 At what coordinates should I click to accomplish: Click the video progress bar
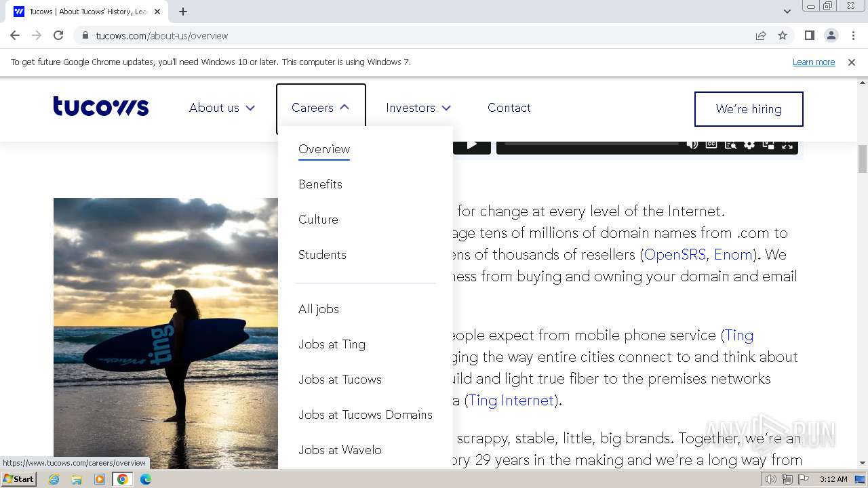tap(591, 144)
